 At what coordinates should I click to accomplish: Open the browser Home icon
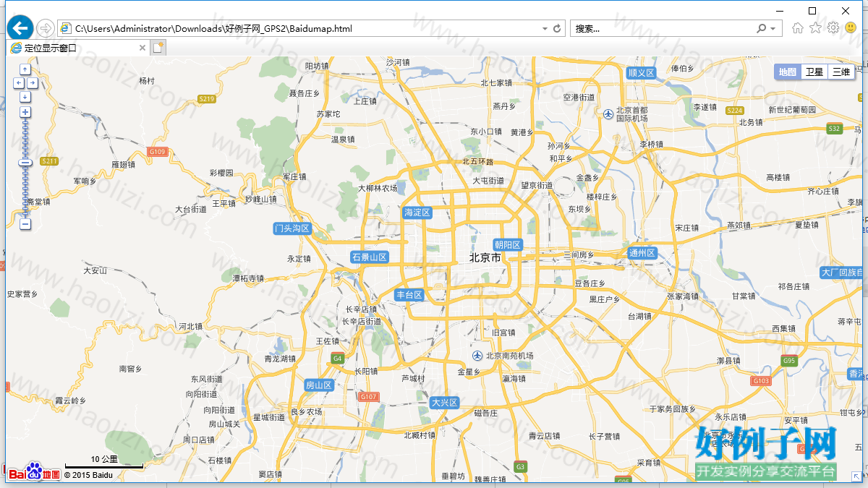pos(797,28)
